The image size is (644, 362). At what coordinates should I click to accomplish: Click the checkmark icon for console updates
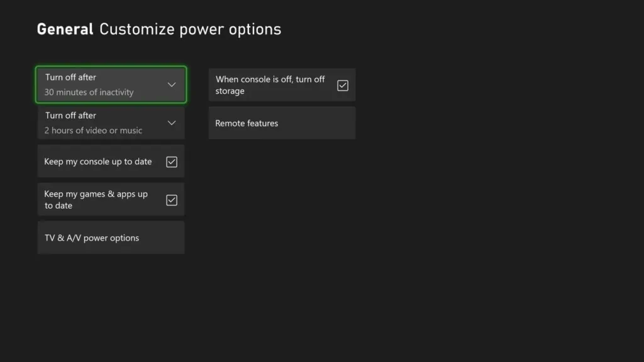click(172, 162)
